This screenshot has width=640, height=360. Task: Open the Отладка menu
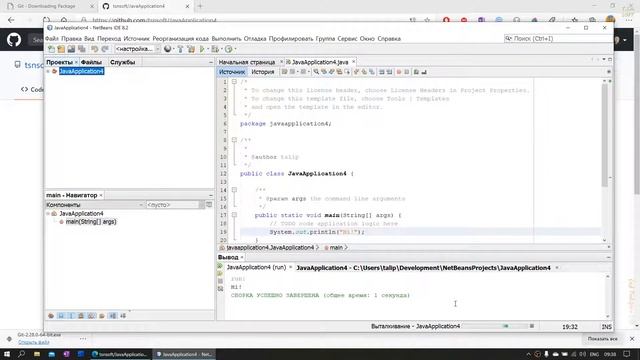click(255, 38)
